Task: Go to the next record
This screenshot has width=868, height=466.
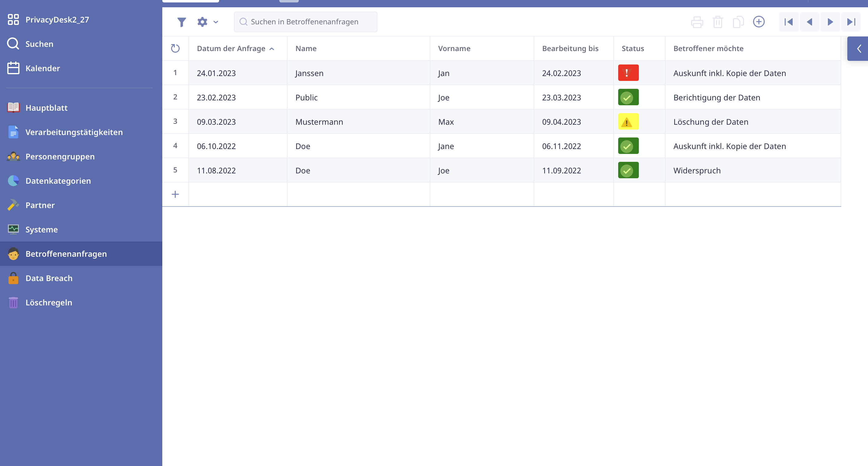Action: (x=830, y=22)
